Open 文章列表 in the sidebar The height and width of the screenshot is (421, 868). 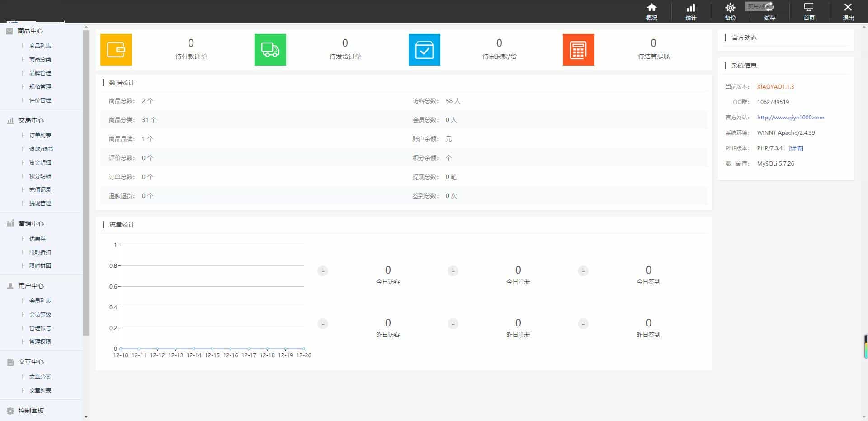point(40,390)
